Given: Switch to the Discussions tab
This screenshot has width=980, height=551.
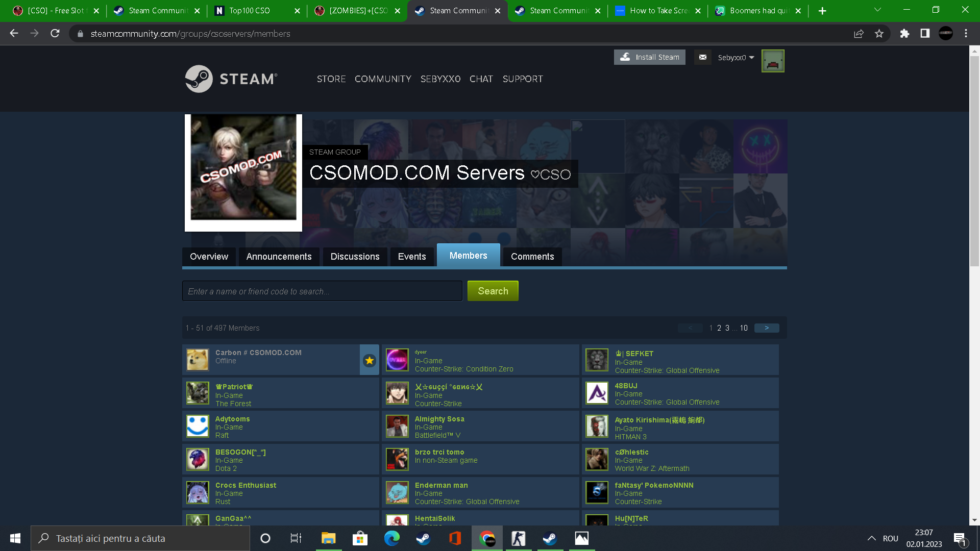Looking at the screenshot, I should click(355, 257).
